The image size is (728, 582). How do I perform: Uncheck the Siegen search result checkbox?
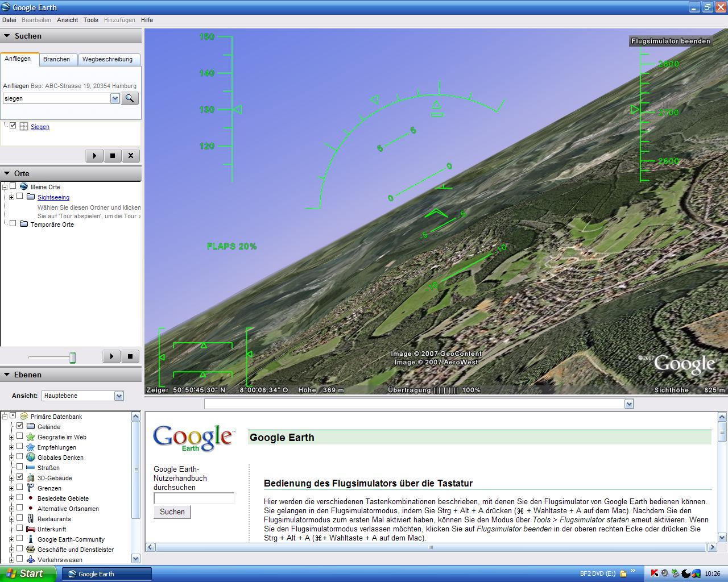click(x=13, y=126)
